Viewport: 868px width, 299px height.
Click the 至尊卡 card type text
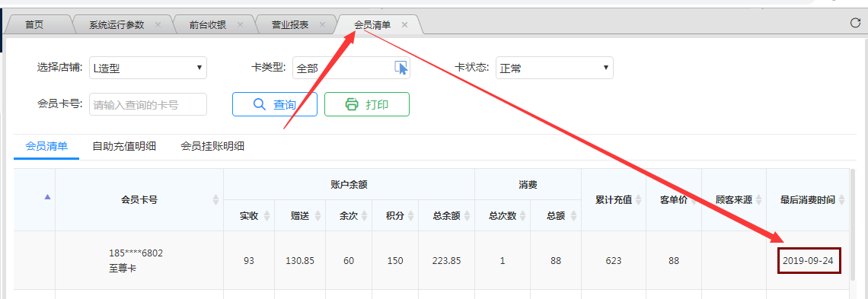point(123,268)
